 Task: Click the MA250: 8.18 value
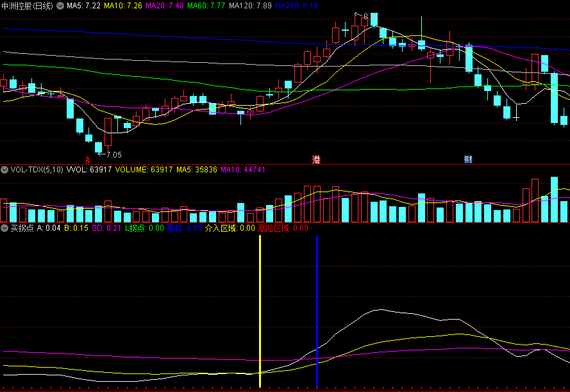coord(297,6)
